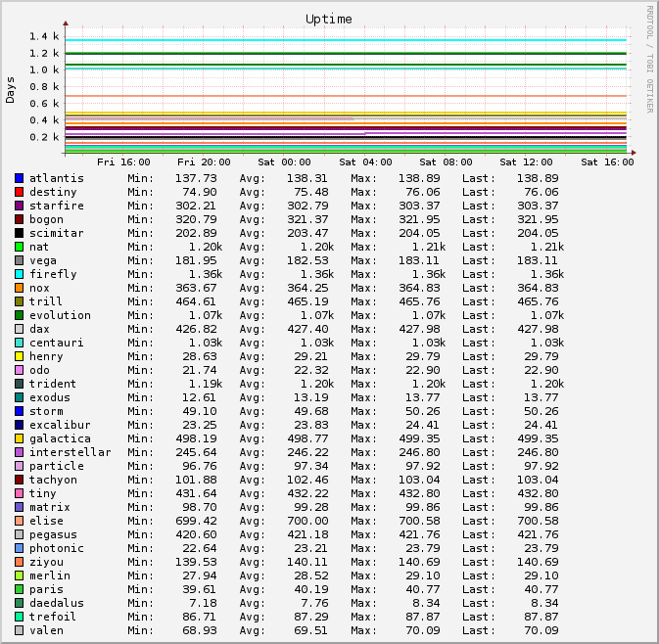Viewport: 659px width, 644px height.
Task: Click the 'Sat 00:00' x-axis label
Action: coord(285,162)
